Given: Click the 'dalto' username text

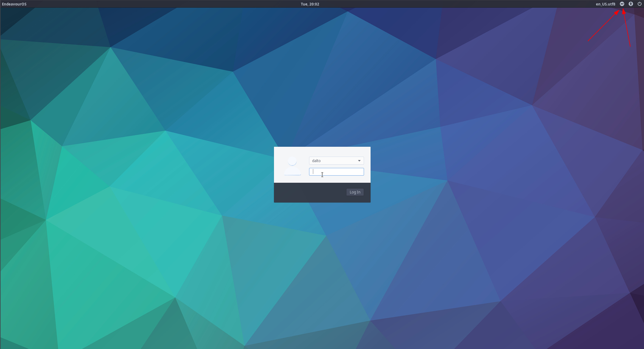Looking at the screenshot, I should [x=316, y=161].
